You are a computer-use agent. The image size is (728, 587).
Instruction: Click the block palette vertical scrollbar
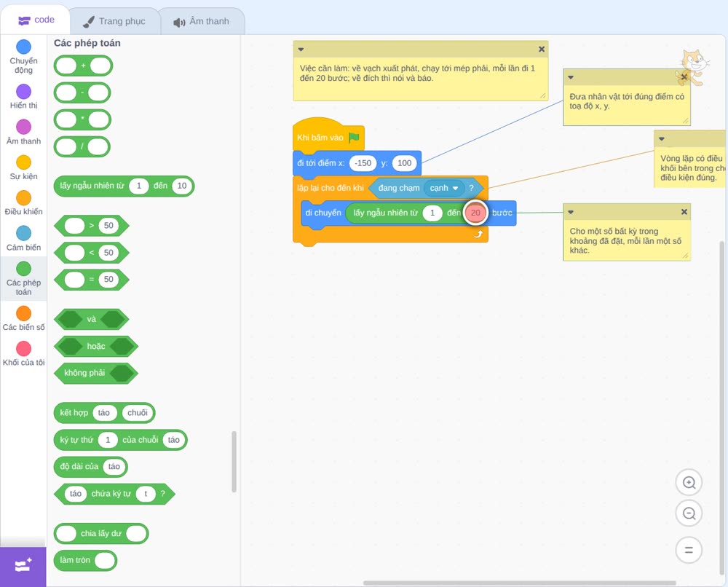(x=234, y=462)
